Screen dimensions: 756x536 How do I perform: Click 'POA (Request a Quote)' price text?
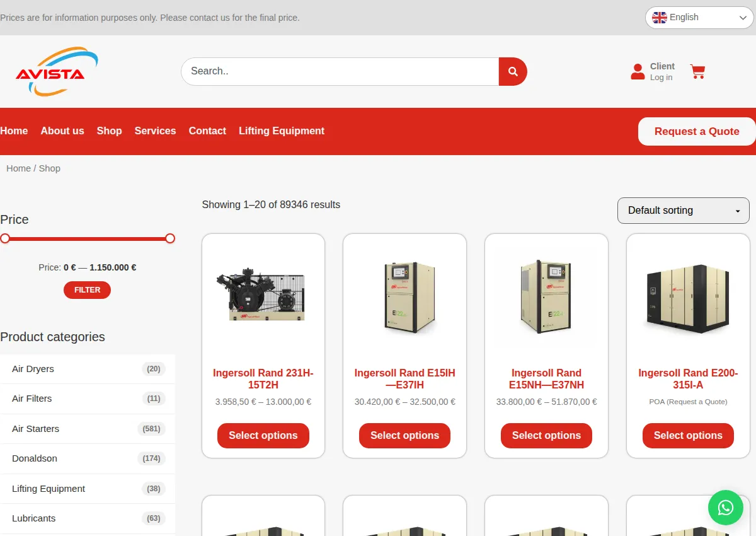coord(688,402)
